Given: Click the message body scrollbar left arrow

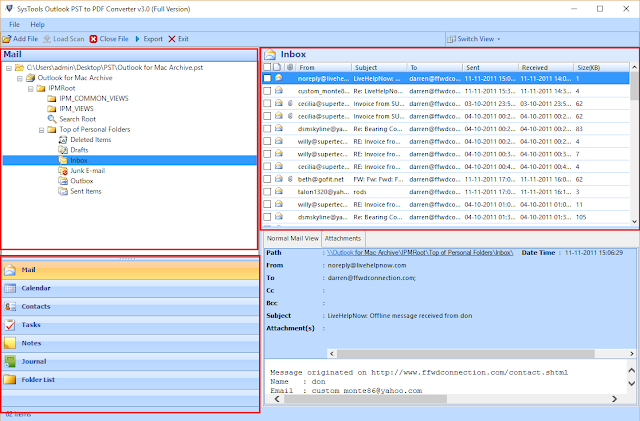Looking at the screenshot, I should tap(277, 399).
